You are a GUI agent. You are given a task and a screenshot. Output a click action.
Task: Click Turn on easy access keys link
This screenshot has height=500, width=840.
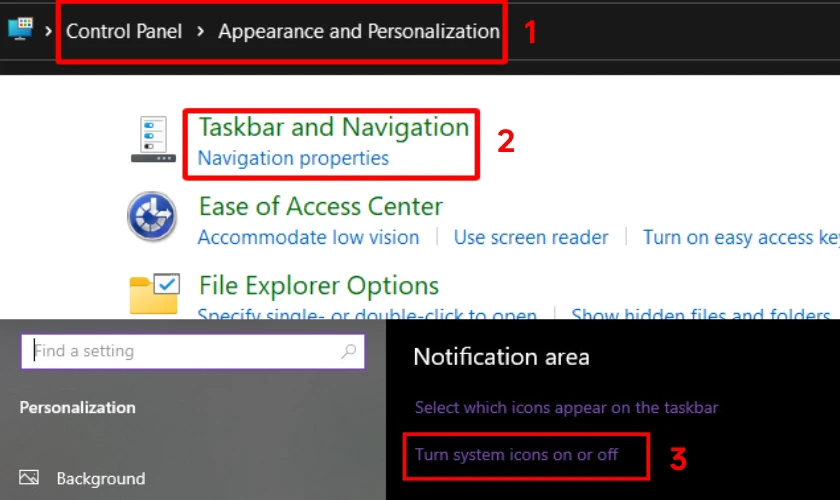tap(740, 237)
